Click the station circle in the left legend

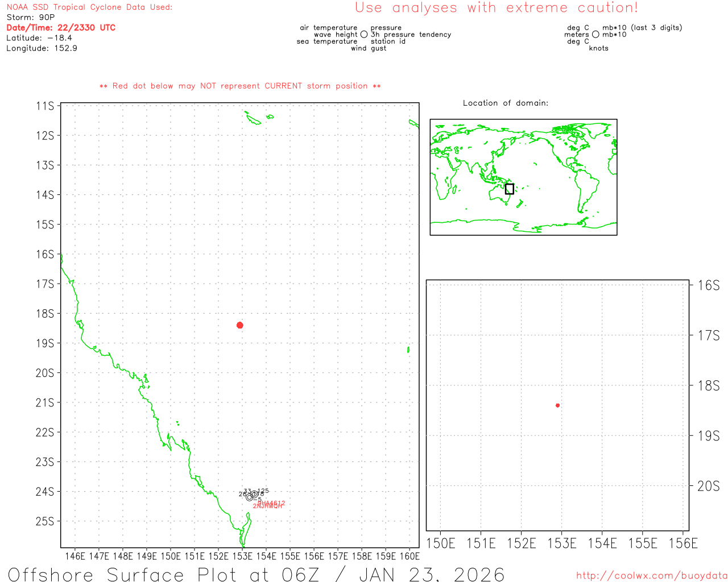coord(364,35)
